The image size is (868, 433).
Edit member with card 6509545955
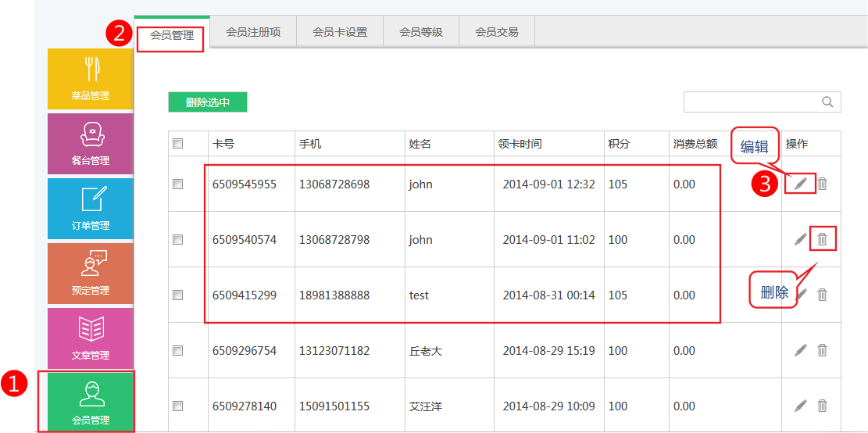(801, 184)
